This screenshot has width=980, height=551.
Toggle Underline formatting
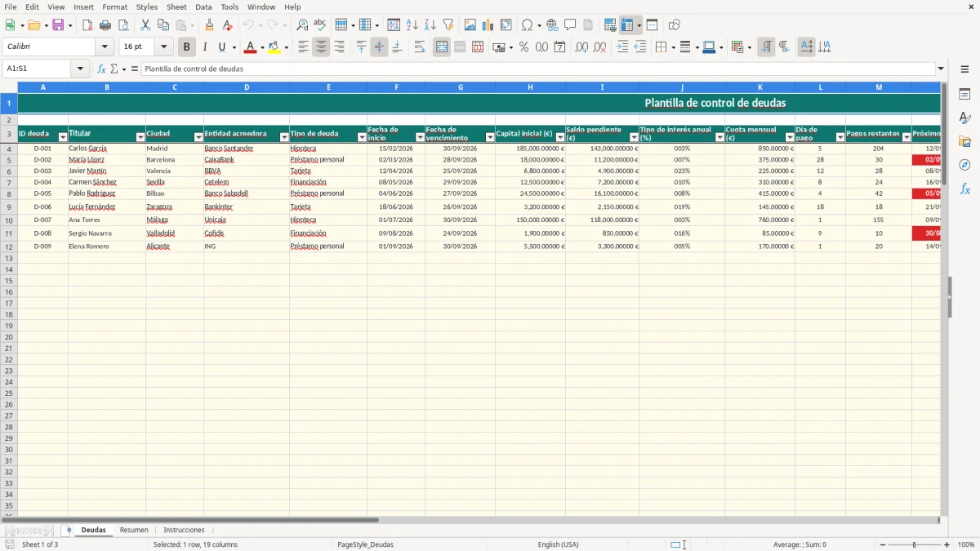click(221, 47)
